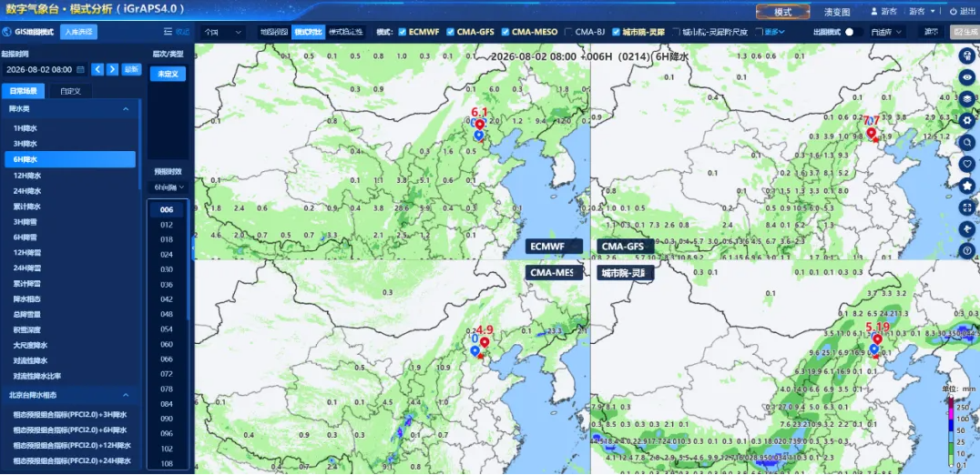Screen dimensions: 980x475
Task: Click the light green 0.1 mm legend color
Action: click(x=951, y=461)
